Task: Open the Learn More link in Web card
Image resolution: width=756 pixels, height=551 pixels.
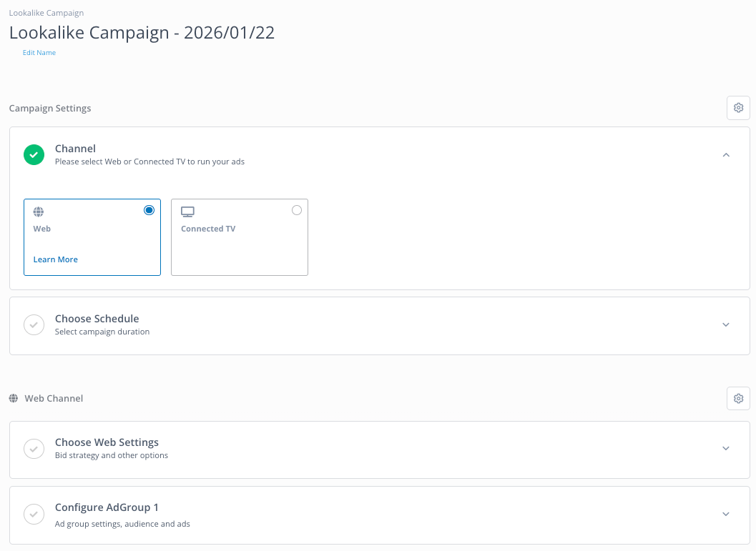Action: [56, 259]
